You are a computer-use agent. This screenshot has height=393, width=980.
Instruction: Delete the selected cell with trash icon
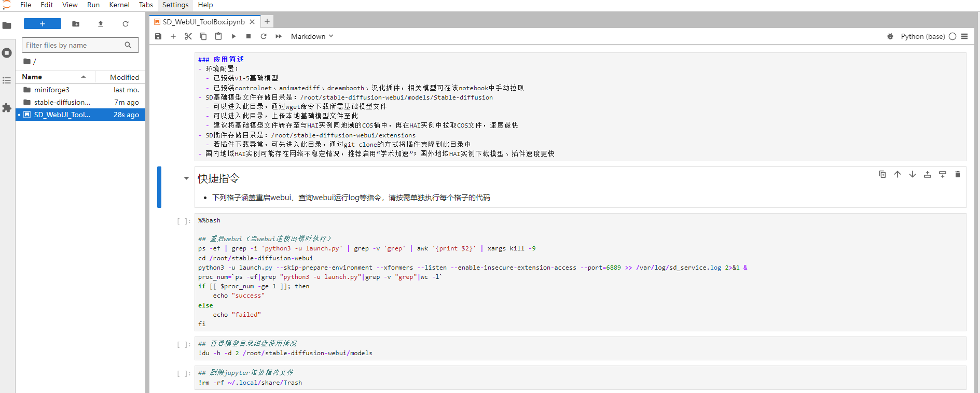coord(958,175)
